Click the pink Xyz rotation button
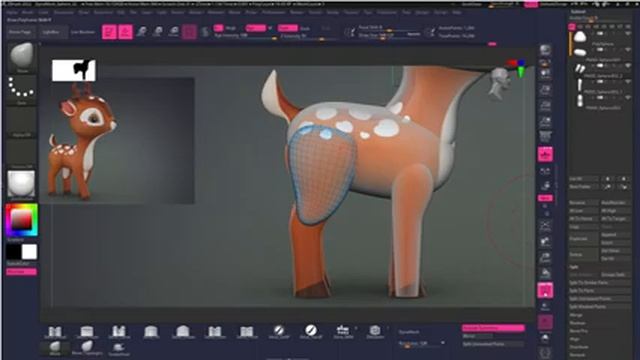Screen dimensions: 640x360 point(545,198)
